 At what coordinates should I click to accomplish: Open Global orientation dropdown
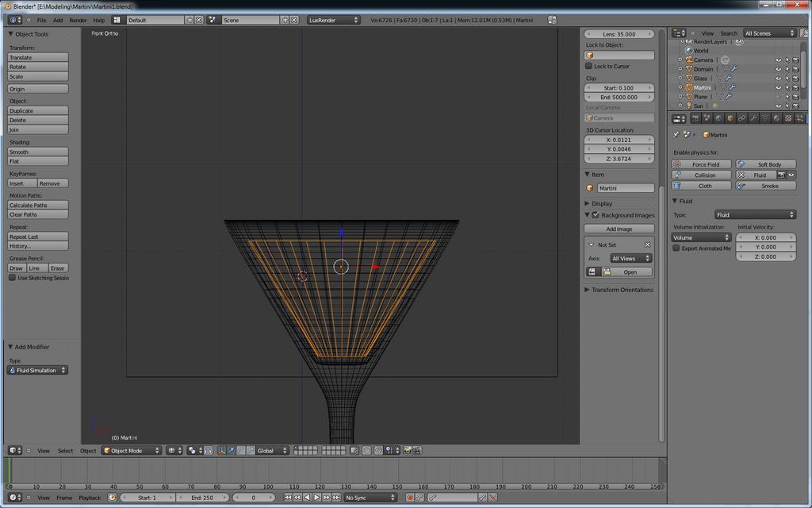[273, 451]
